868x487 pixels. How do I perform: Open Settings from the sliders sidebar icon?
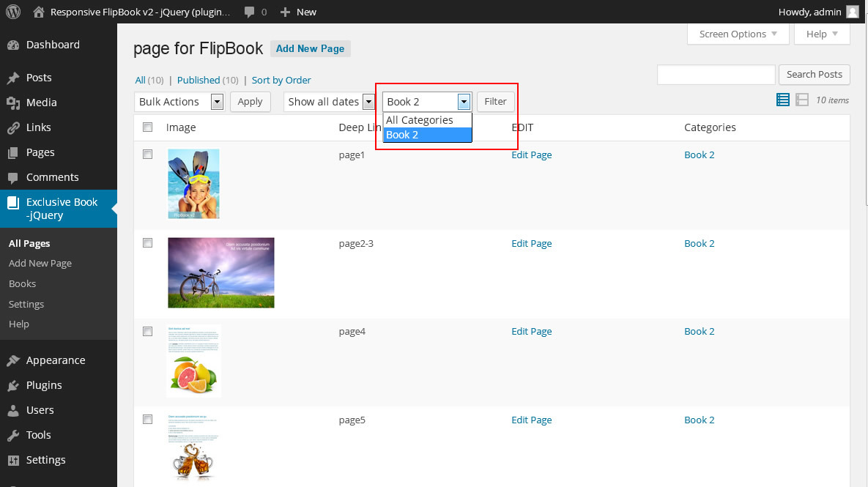pos(13,461)
